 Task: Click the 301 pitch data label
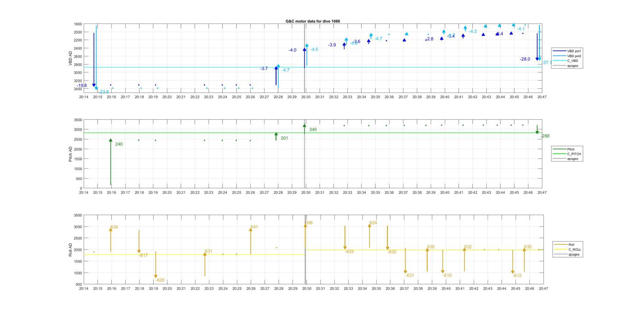[284, 138]
